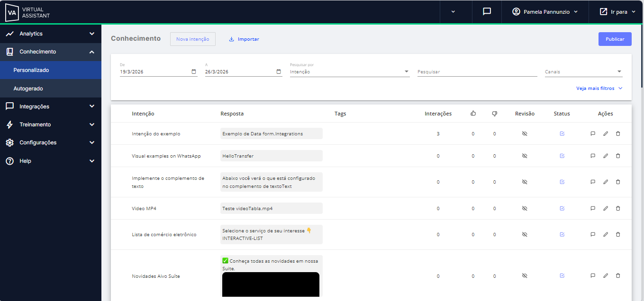
Task: Expand the Analytics sidebar menu
Action: pyautogui.click(x=50, y=34)
